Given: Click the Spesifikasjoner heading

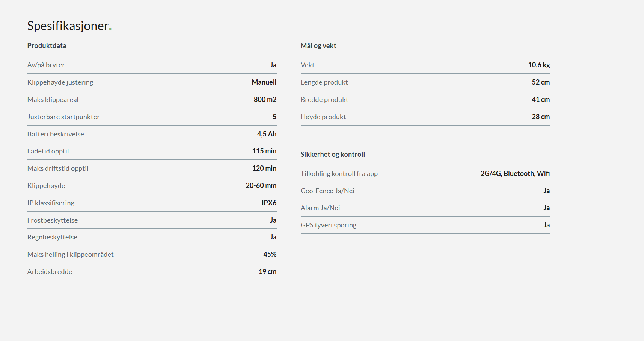Looking at the screenshot, I should click(68, 26).
